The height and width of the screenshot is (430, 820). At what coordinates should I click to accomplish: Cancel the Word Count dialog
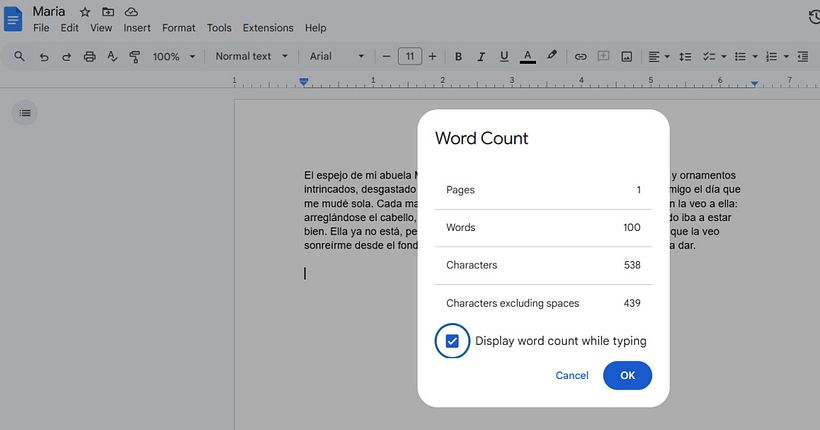(572, 375)
